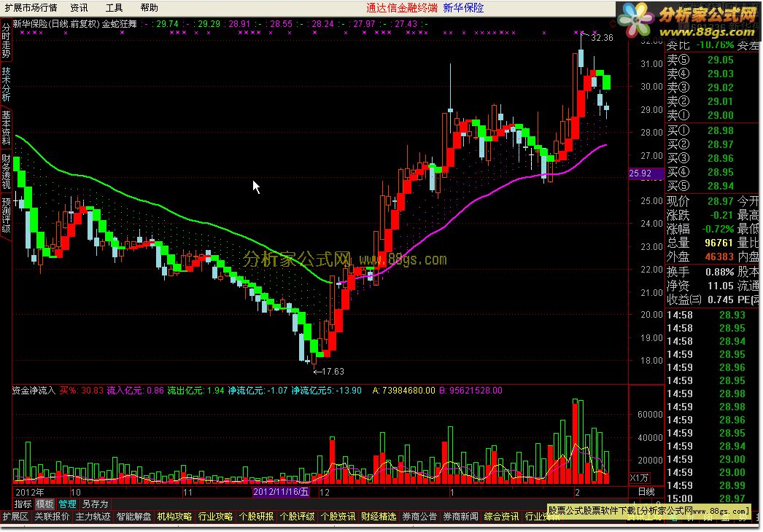Open the 扩展市场行情 menu
763x532 pixels.
31,8
